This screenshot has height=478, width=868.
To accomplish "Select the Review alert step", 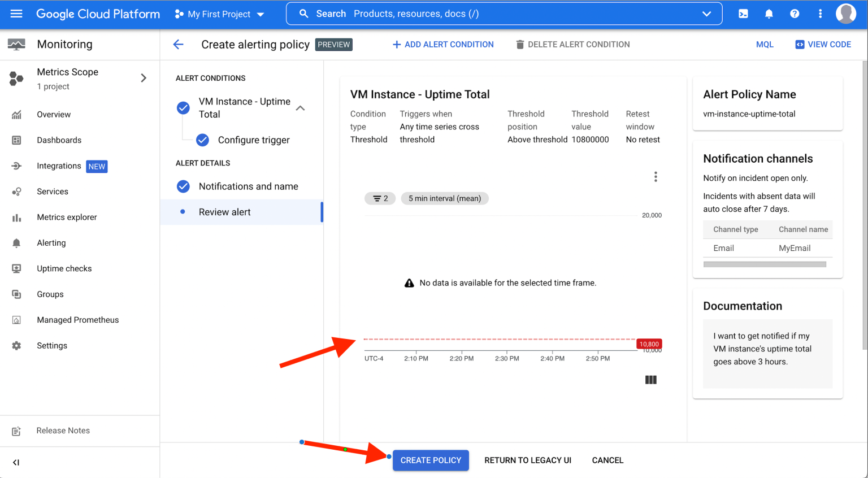I will [241, 212].
